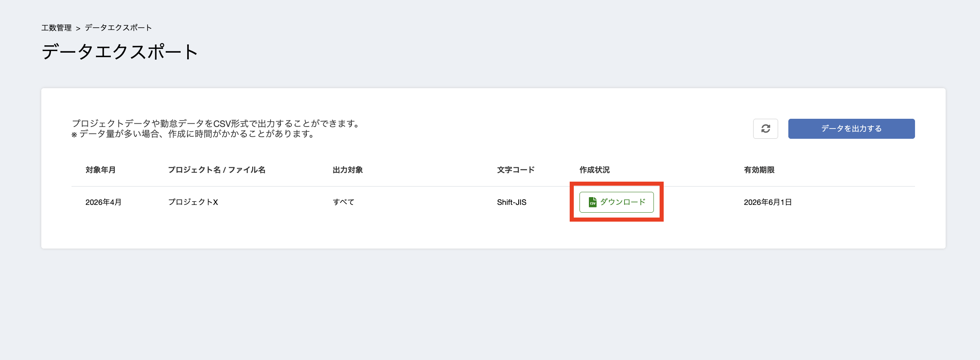The width and height of the screenshot is (980, 360).
Task: Click the 出力対象 column header
Action: click(x=348, y=170)
